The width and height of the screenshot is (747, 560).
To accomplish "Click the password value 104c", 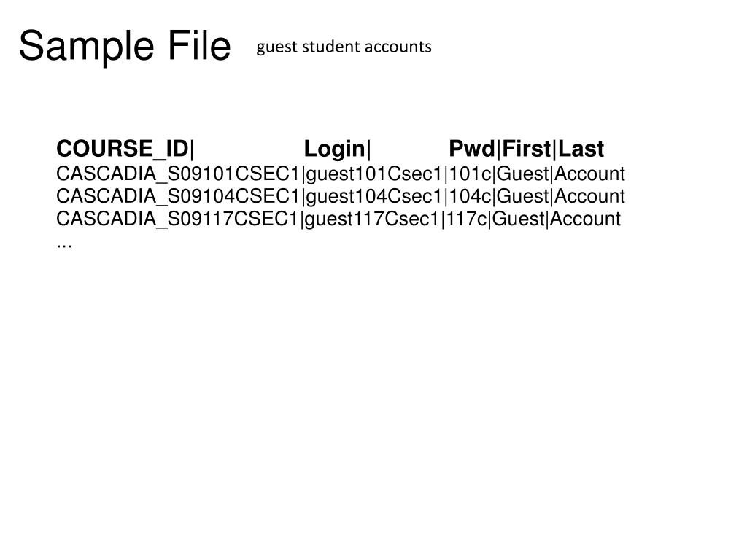I will [470, 197].
